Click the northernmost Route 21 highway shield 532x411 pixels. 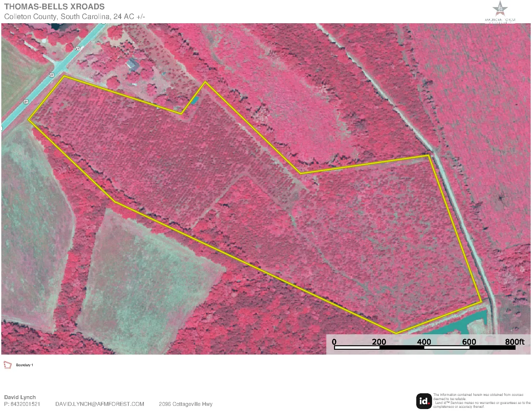[x=77, y=48]
